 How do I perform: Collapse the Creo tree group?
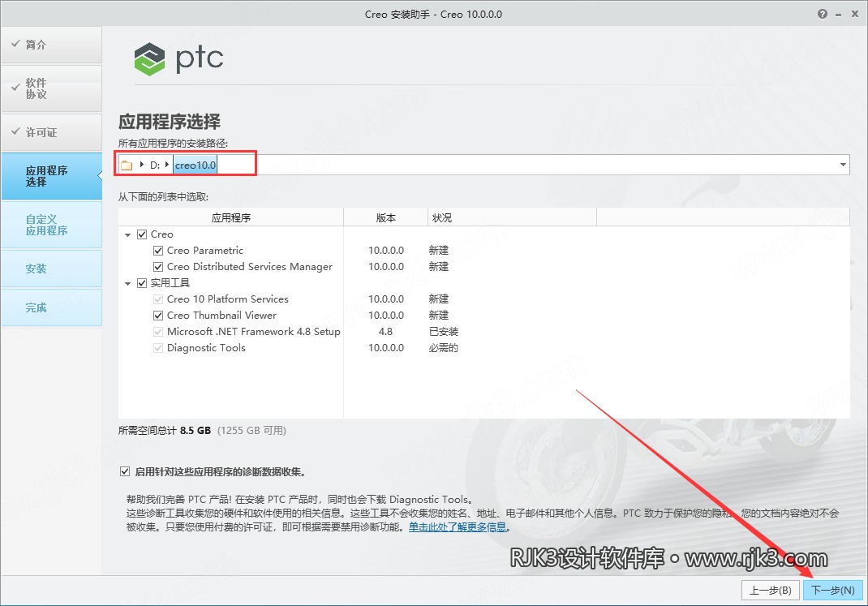128,235
